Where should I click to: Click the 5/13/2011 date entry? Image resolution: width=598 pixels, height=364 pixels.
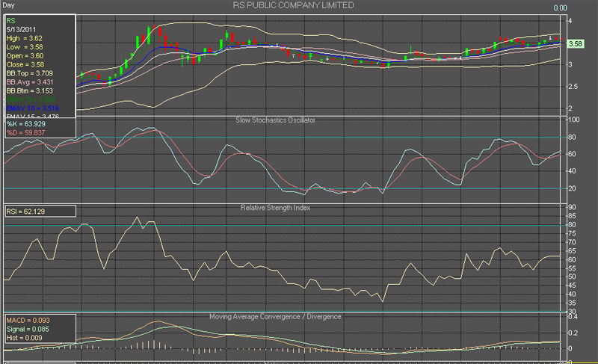[21, 29]
